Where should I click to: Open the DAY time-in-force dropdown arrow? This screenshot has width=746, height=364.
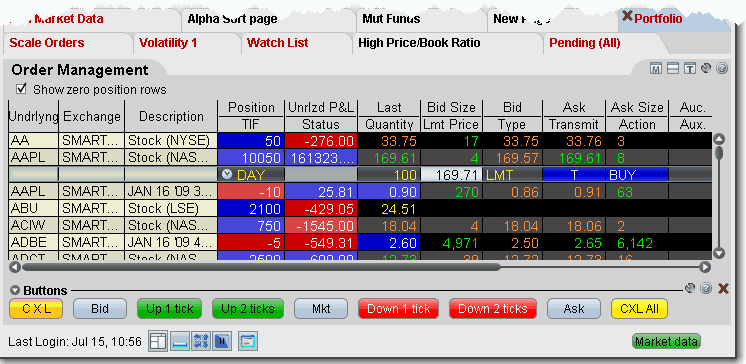point(227,174)
